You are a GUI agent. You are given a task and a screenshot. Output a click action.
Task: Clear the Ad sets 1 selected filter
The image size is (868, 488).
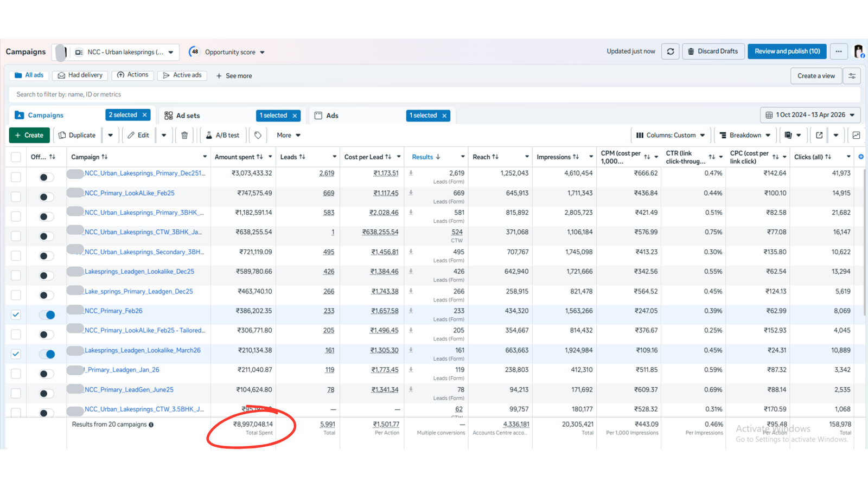coord(295,115)
